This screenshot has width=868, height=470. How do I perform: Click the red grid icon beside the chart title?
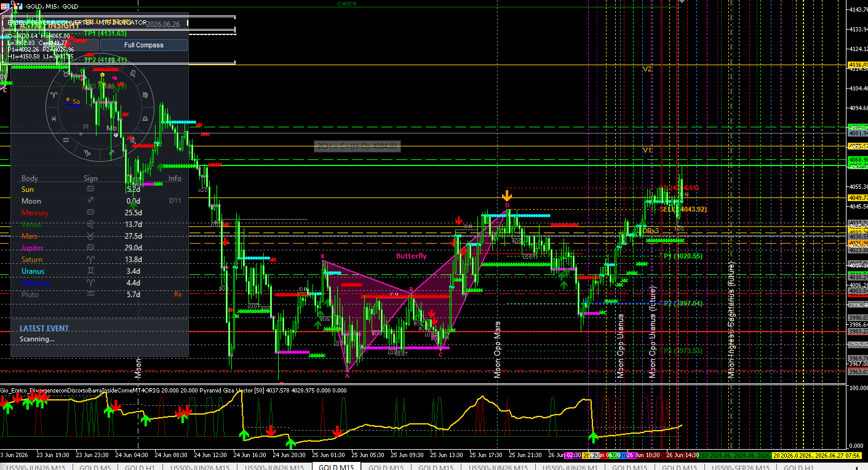click(6, 6)
